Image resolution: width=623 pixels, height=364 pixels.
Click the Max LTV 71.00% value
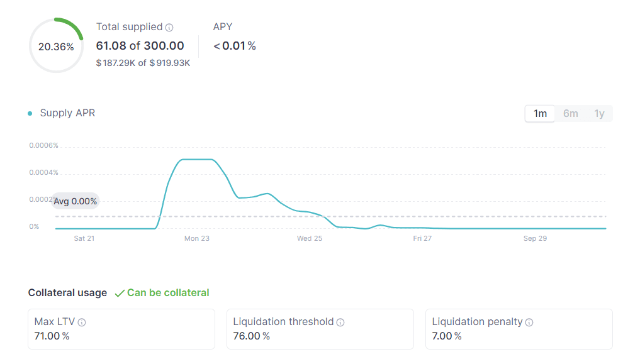pos(52,336)
